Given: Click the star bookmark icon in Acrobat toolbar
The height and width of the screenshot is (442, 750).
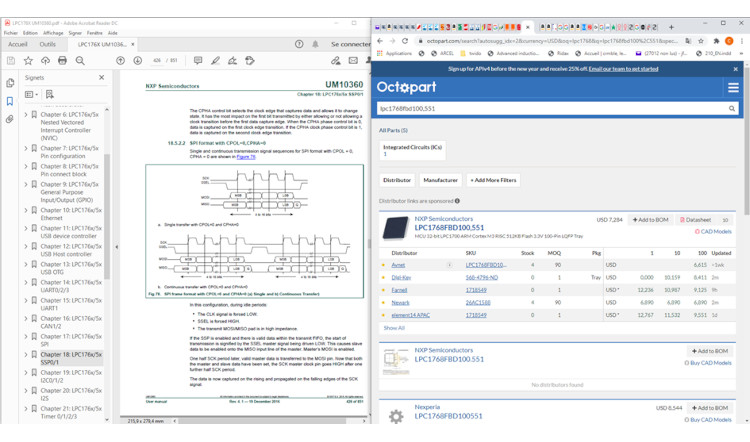Looking at the screenshot, I should 28,61.
